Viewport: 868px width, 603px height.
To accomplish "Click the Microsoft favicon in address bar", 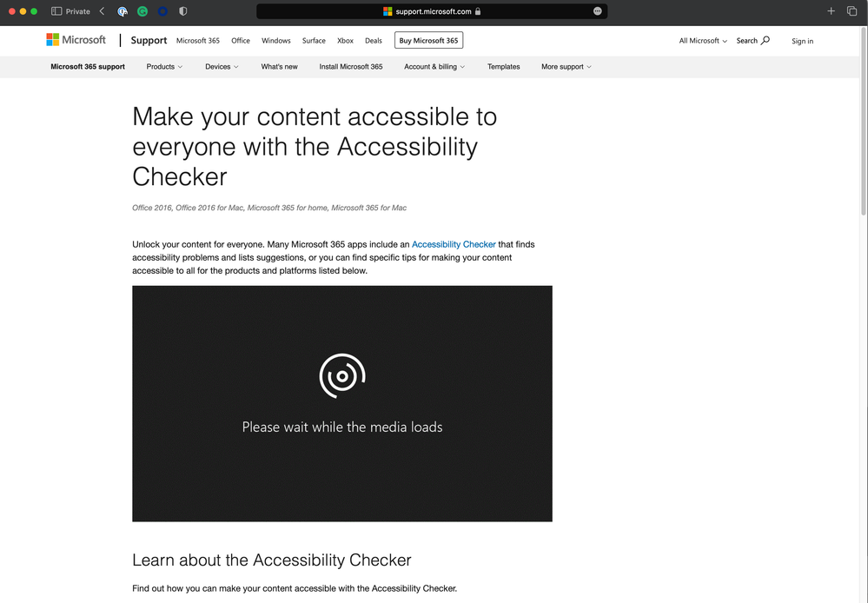I will point(388,11).
